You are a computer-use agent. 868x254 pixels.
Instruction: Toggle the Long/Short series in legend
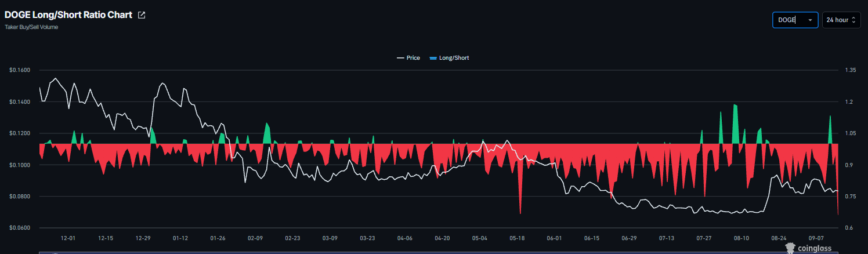pyautogui.click(x=449, y=58)
